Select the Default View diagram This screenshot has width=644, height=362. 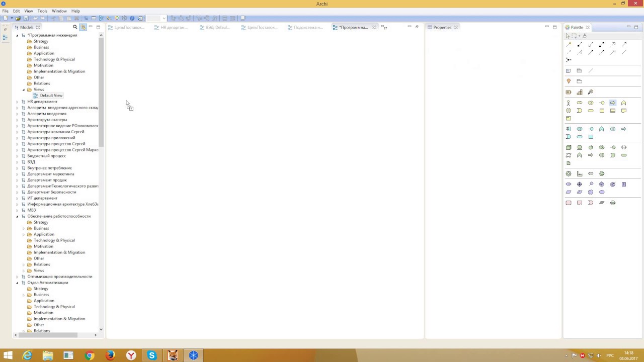[x=51, y=96]
